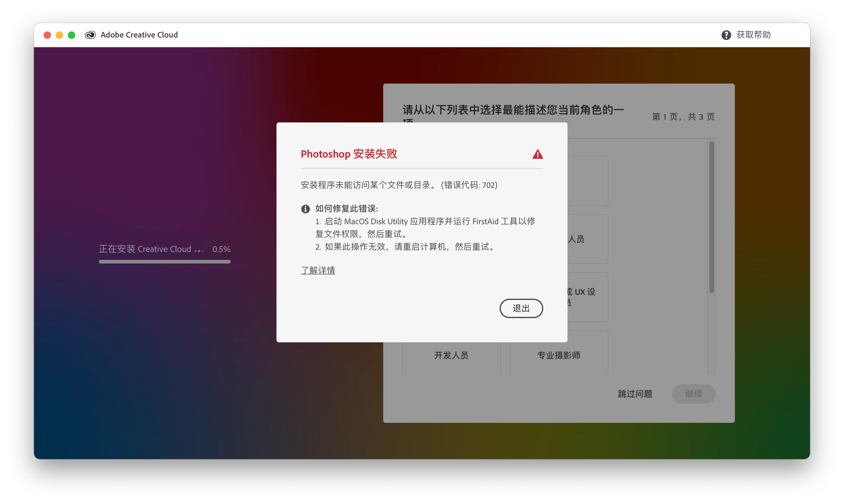Select the 开发人员 developer role card
The width and height of the screenshot is (844, 504).
[451, 356]
